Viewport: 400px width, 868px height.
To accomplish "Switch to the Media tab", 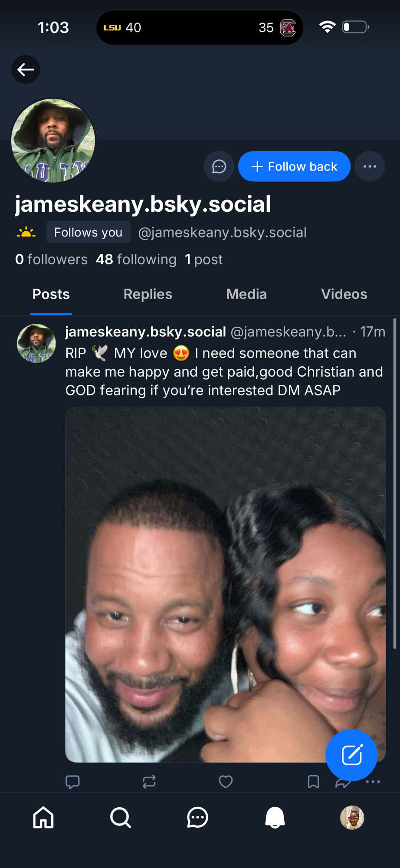I will pos(246,294).
